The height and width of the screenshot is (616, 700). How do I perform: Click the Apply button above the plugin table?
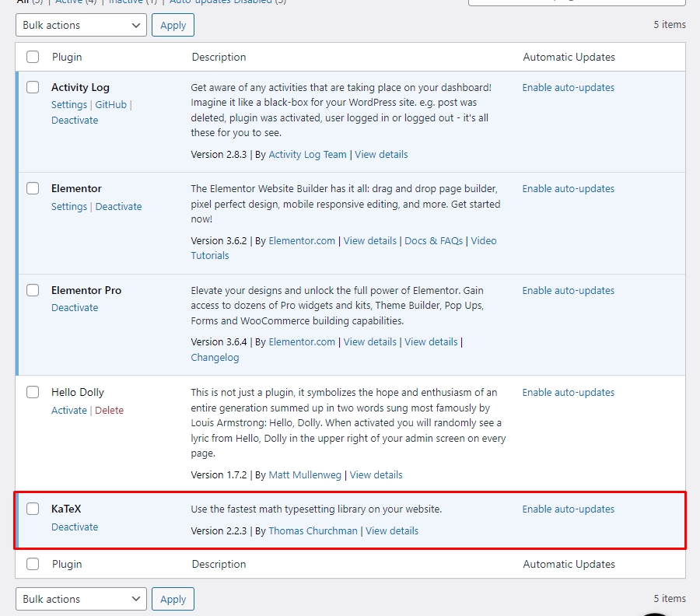tap(173, 25)
